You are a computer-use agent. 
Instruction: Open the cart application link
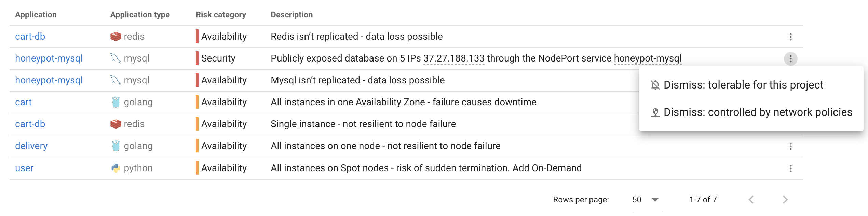pyautogui.click(x=23, y=102)
